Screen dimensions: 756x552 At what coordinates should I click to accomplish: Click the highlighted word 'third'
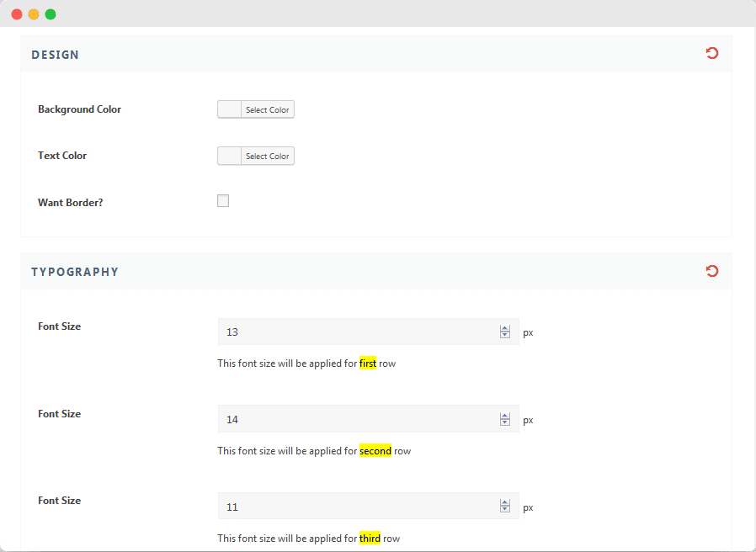[370, 538]
